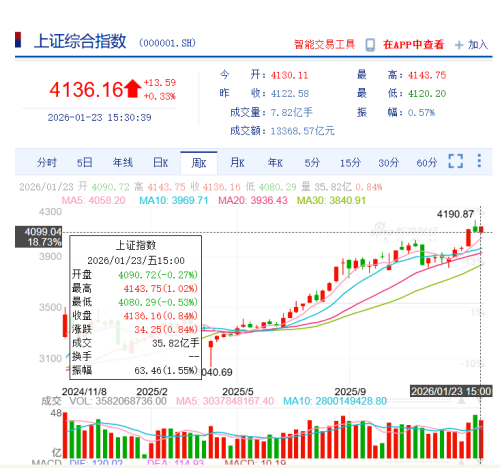Click the MA5: 4058.20 legend
The height and width of the screenshot is (468, 500).
(94, 200)
